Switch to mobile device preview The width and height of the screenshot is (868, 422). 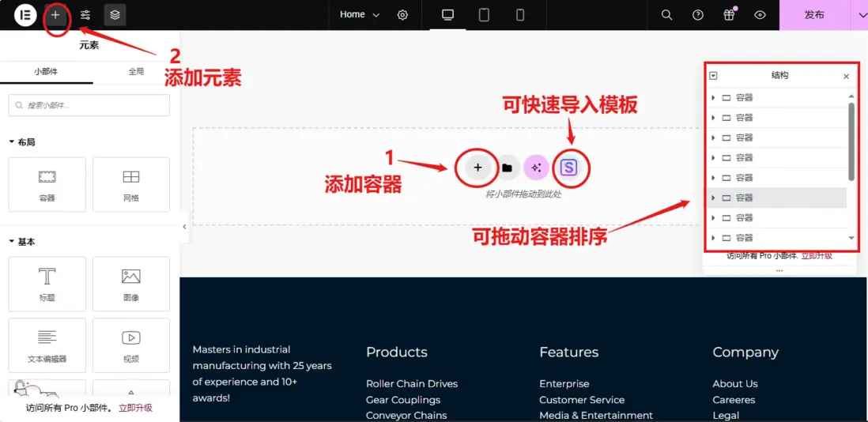[x=520, y=15]
